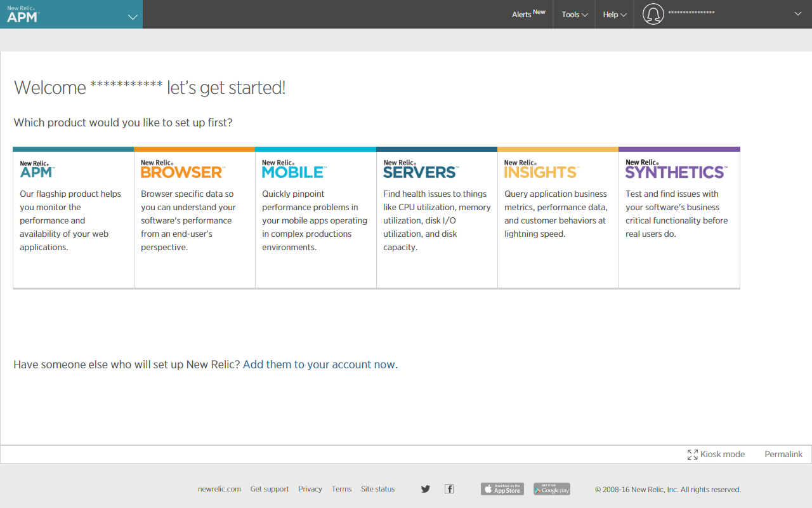812x508 pixels.
Task: Open the Facebook icon in footer
Action: (449, 489)
